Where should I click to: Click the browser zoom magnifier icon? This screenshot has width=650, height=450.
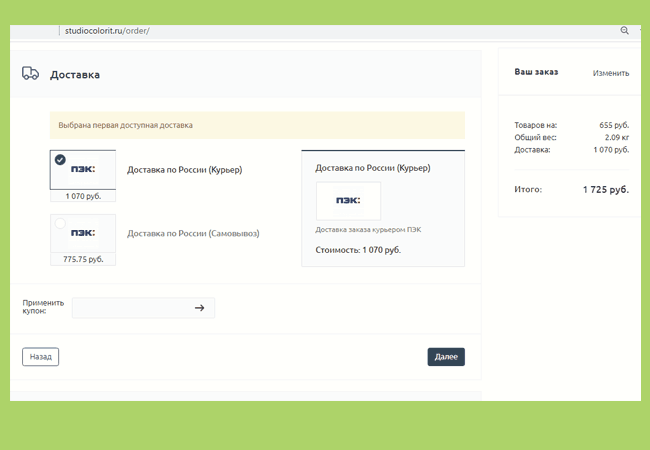pyautogui.click(x=625, y=31)
